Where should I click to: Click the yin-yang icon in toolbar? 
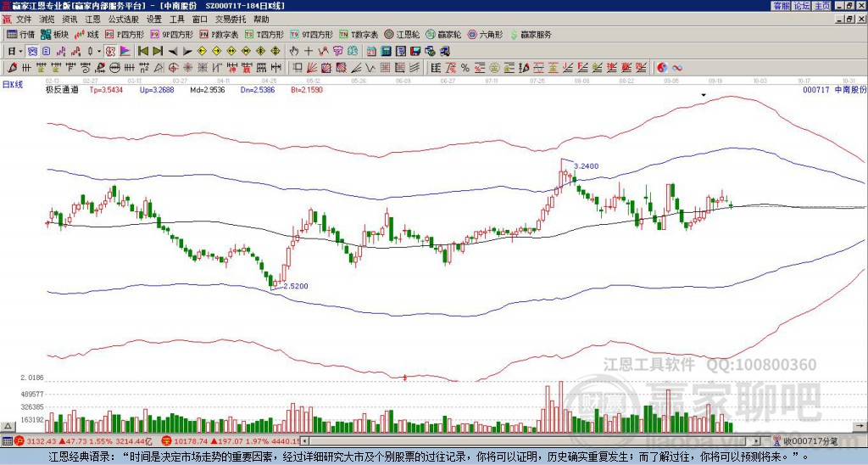(662, 68)
